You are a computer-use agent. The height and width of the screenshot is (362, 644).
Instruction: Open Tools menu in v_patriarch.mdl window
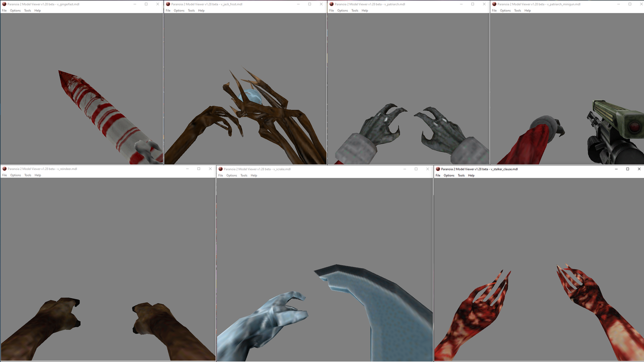click(x=355, y=11)
